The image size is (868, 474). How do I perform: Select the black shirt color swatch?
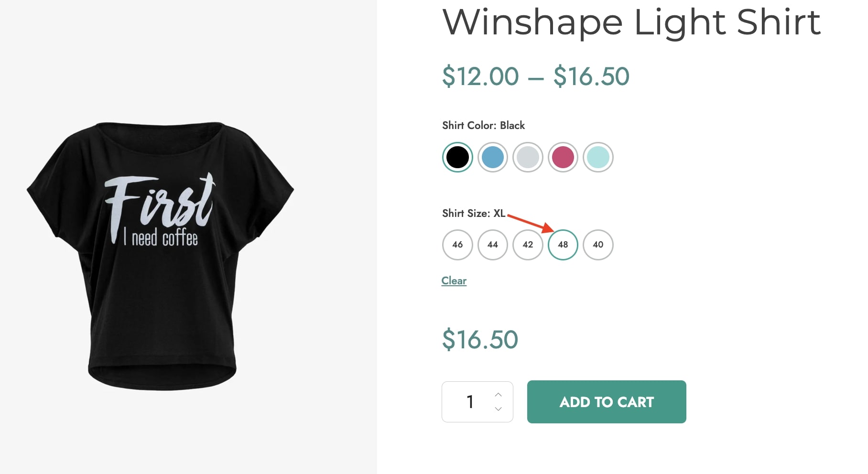click(x=457, y=157)
